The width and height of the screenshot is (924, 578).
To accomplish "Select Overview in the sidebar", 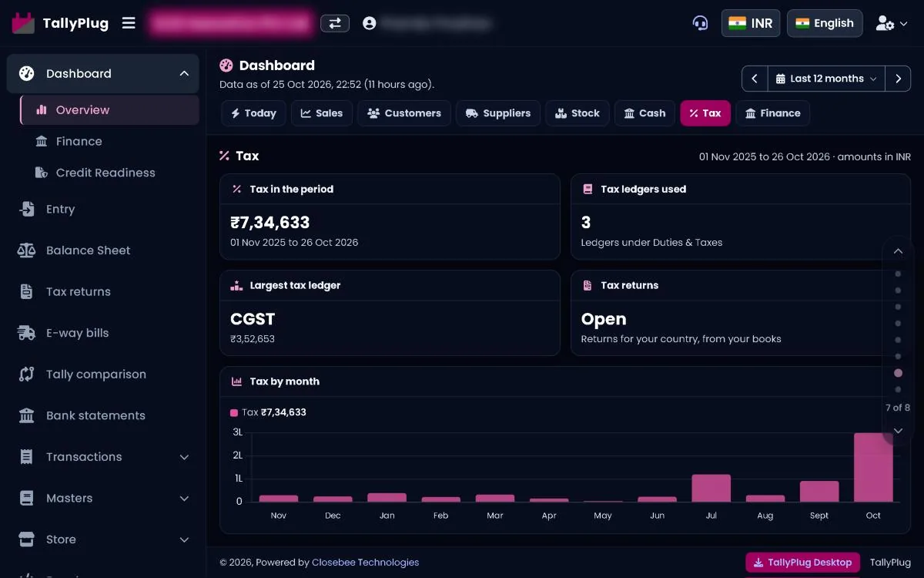I will (109, 110).
